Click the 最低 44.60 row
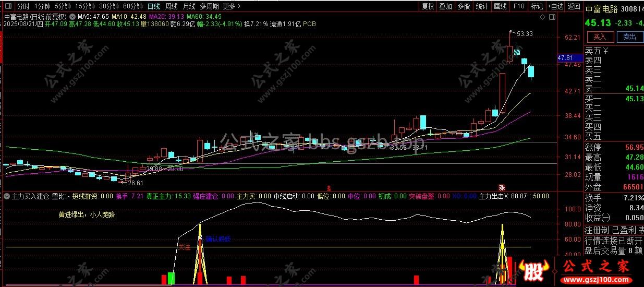 (614, 167)
